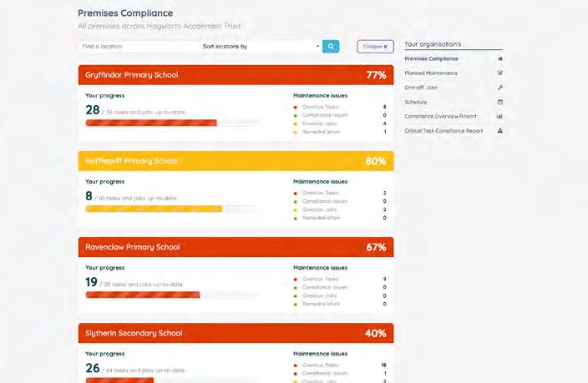Open One-off Jobs menu link

click(421, 88)
